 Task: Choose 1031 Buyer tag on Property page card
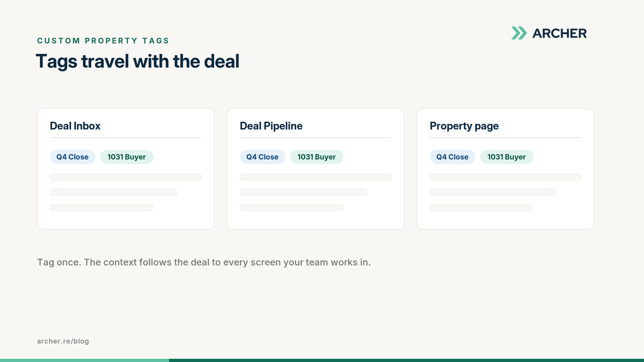click(x=507, y=157)
